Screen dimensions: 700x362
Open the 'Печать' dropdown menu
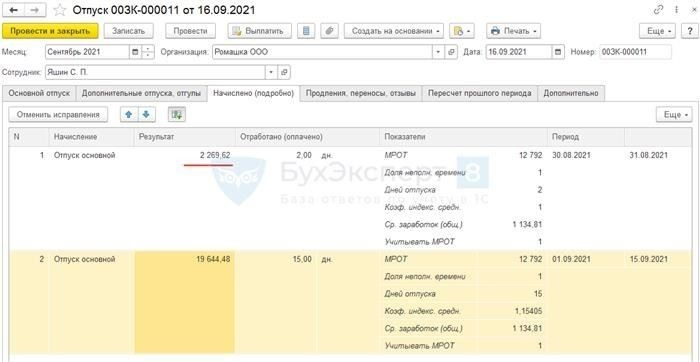pyautogui.click(x=513, y=31)
